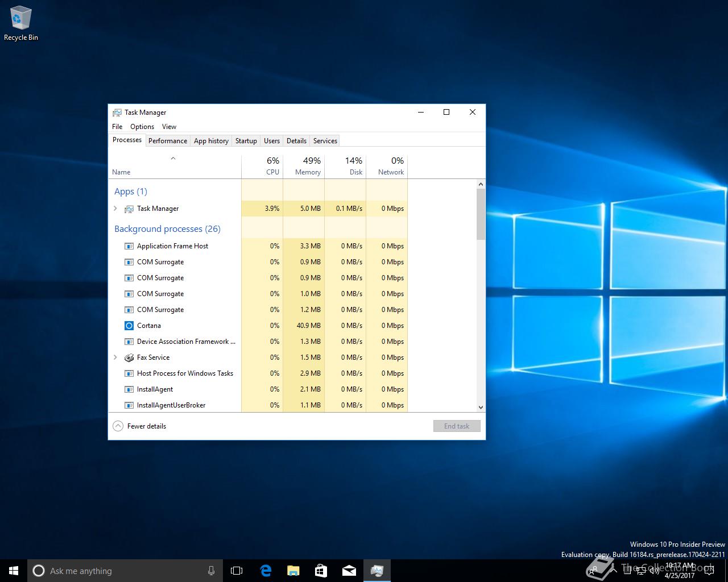Screen dimensions: 728x582
Task: Click the volume speaker tray icon
Action: point(655,571)
